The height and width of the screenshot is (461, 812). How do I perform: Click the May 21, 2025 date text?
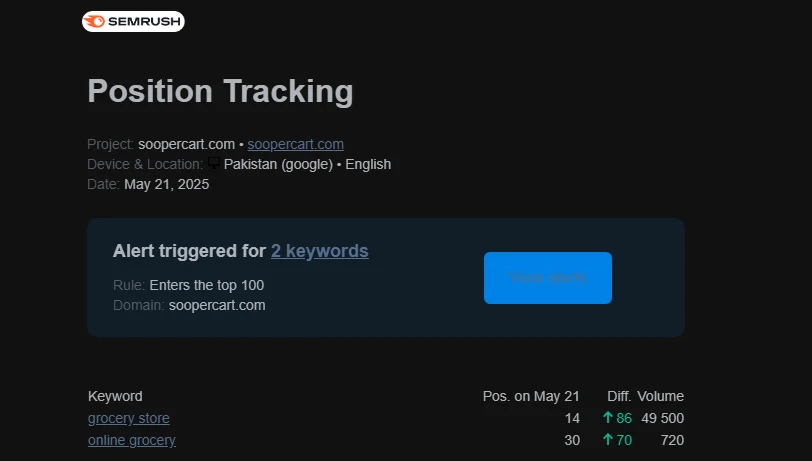pos(166,184)
